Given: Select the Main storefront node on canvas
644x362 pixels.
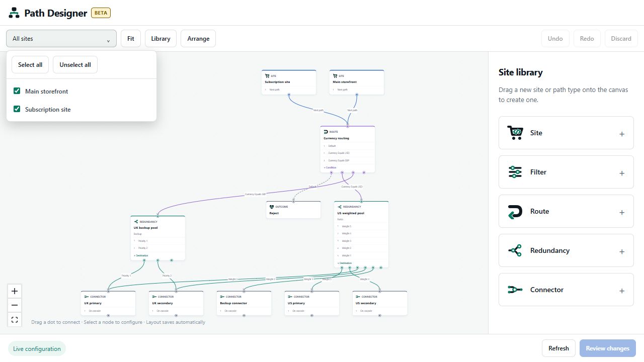Looking at the screenshot, I should pyautogui.click(x=357, y=82).
